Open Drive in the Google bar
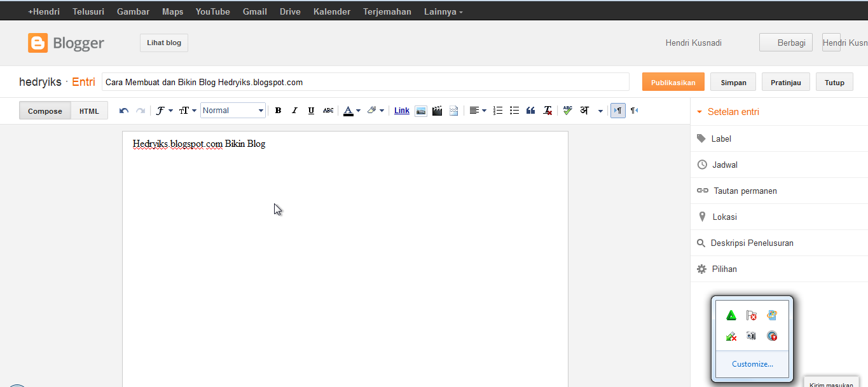Viewport: 868px width, 387px height. [290, 11]
